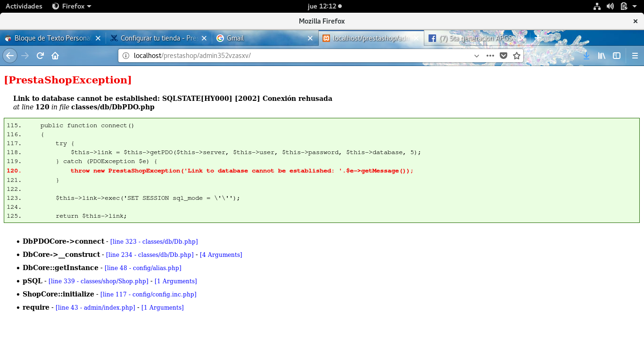
Task: Open the Firefox library
Action: 602,56
